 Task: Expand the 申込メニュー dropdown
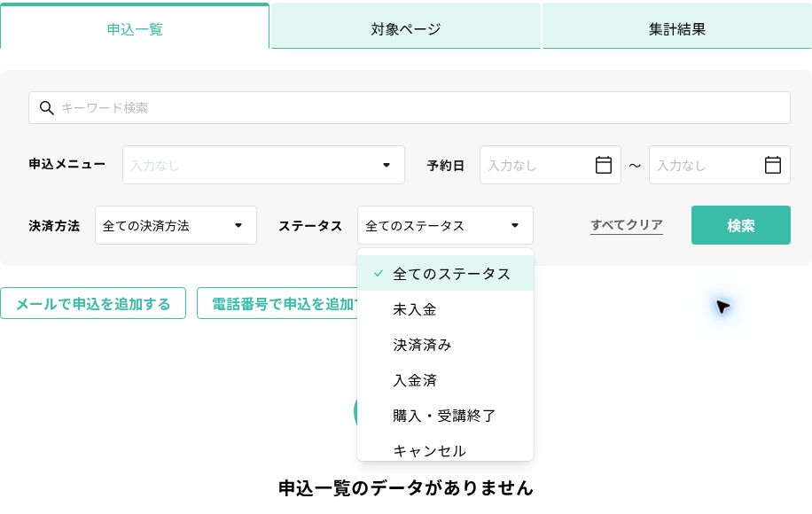click(x=263, y=165)
